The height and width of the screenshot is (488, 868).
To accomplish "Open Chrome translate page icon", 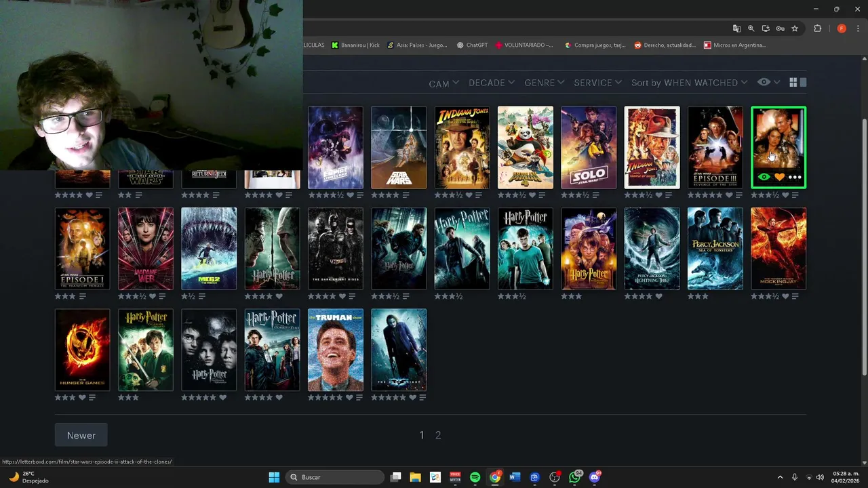I will coord(736,28).
